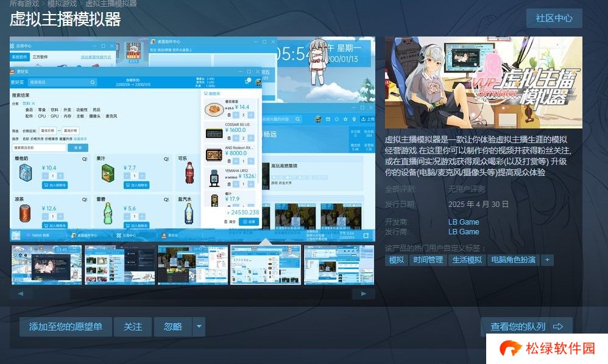The width and height of the screenshot is (608, 364).
Task: Expand the dropdown arrow beside 忽略
Action: (x=199, y=327)
